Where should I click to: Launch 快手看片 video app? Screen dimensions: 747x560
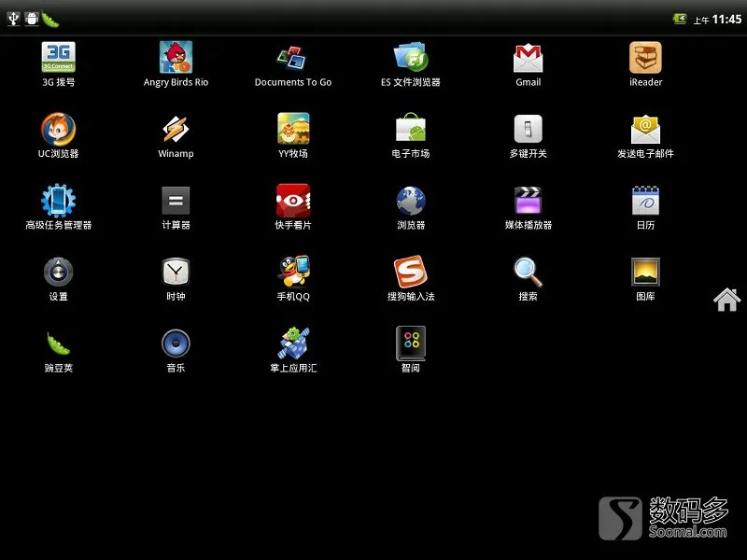click(x=293, y=207)
